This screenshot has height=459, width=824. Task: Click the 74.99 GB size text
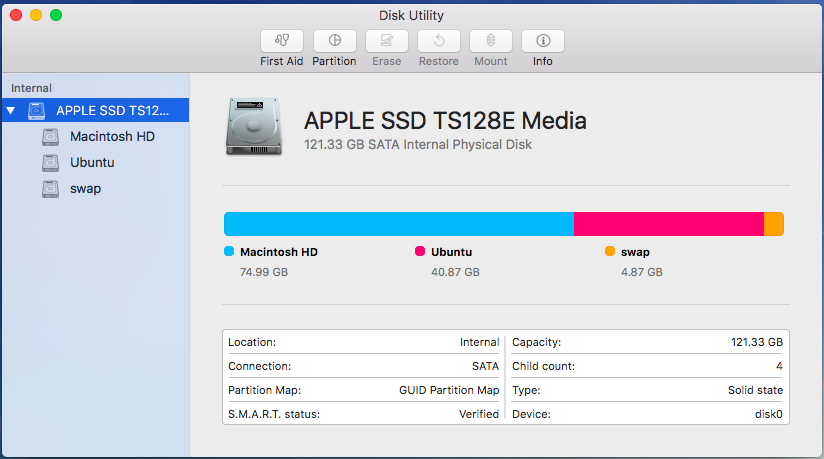[x=264, y=272]
